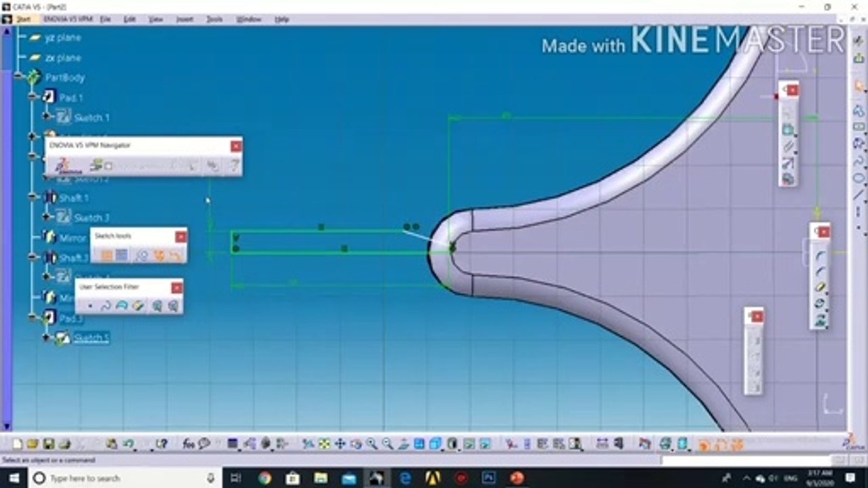Viewport: 868px width, 488px height.
Task: Close the User Selection Filter toolbar
Action: click(x=176, y=287)
